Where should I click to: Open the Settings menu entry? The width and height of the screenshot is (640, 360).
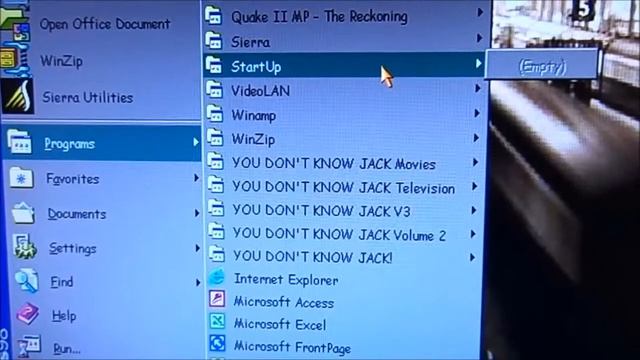[x=104, y=248]
